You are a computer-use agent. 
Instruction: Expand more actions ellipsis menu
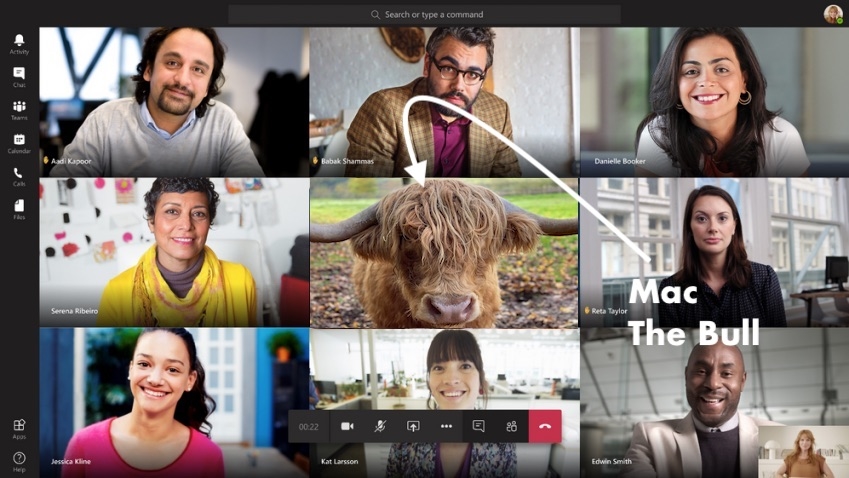(446, 426)
